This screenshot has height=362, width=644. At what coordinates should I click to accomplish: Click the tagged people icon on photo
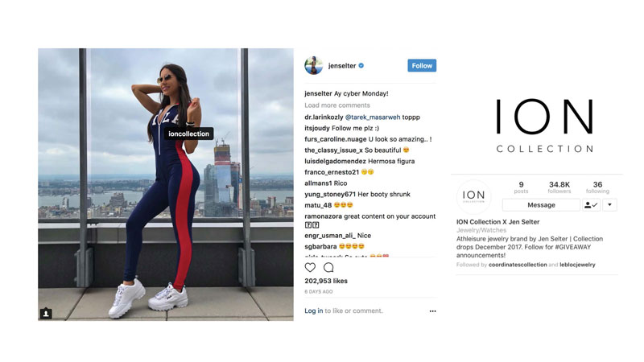(x=46, y=314)
